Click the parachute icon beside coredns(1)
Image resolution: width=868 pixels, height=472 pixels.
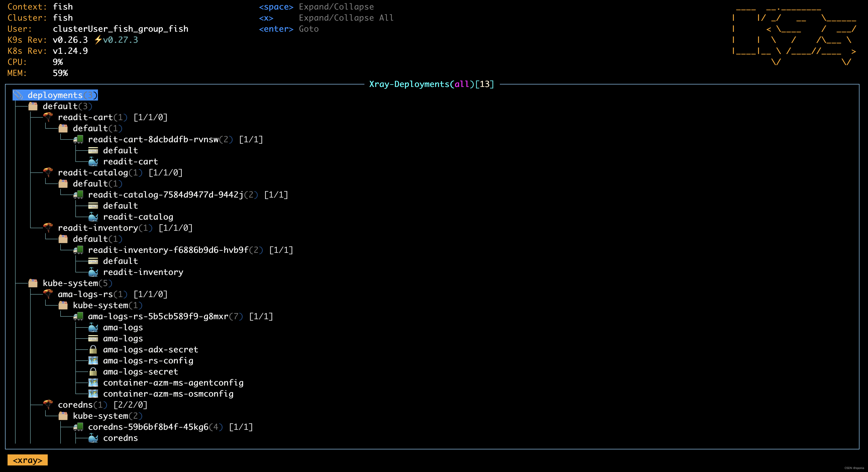tap(48, 405)
